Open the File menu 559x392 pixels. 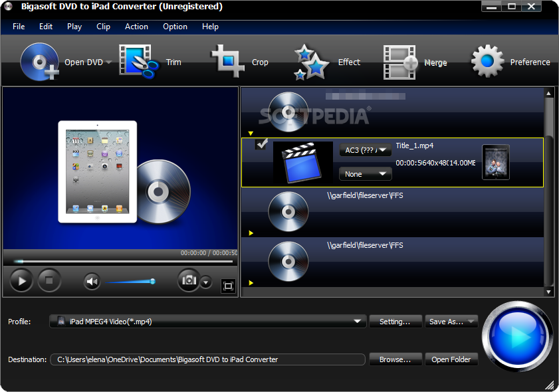point(19,27)
